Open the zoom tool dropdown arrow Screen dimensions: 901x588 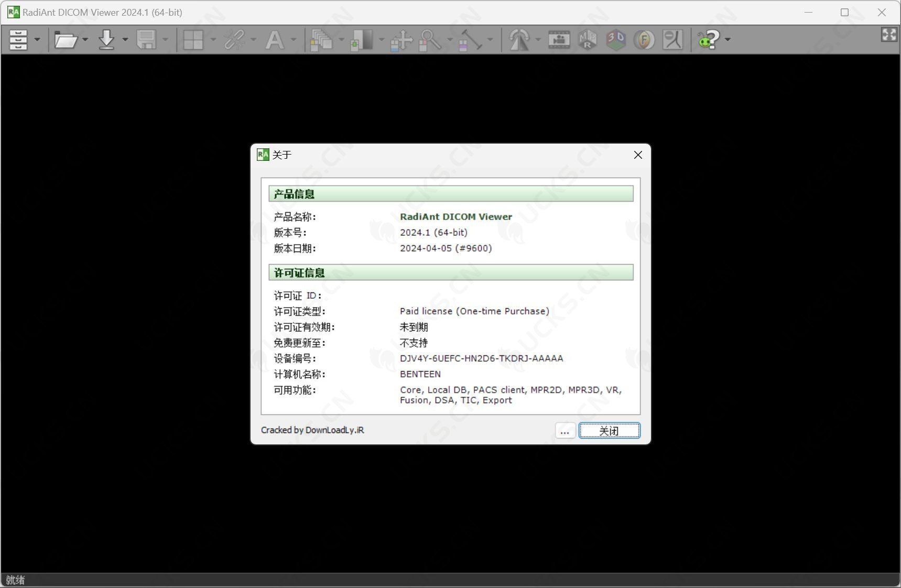(450, 40)
